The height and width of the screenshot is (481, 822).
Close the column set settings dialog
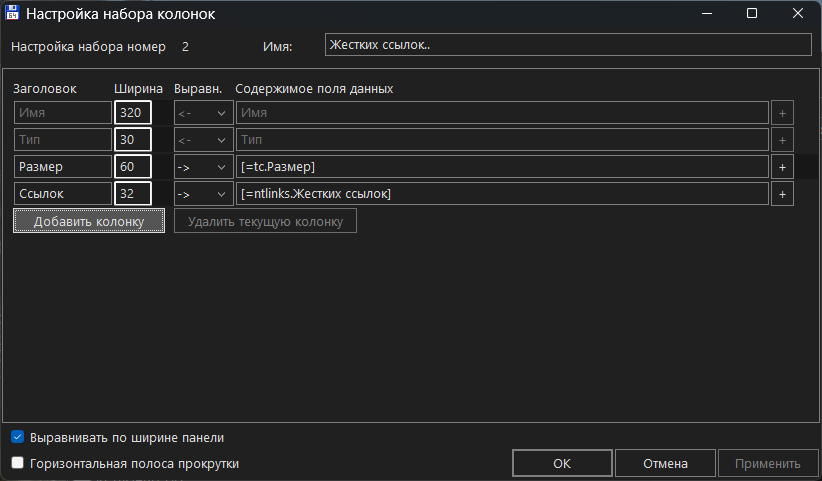[x=797, y=14]
